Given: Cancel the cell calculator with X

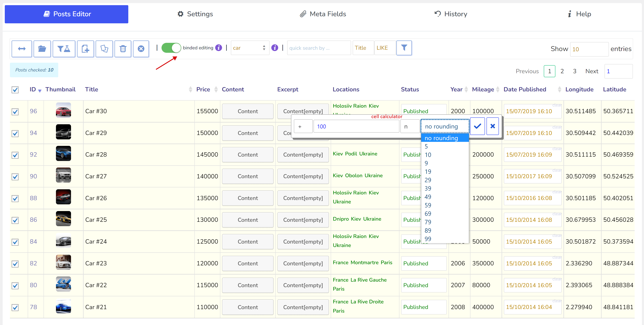Looking at the screenshot, I should pos(493,126).
